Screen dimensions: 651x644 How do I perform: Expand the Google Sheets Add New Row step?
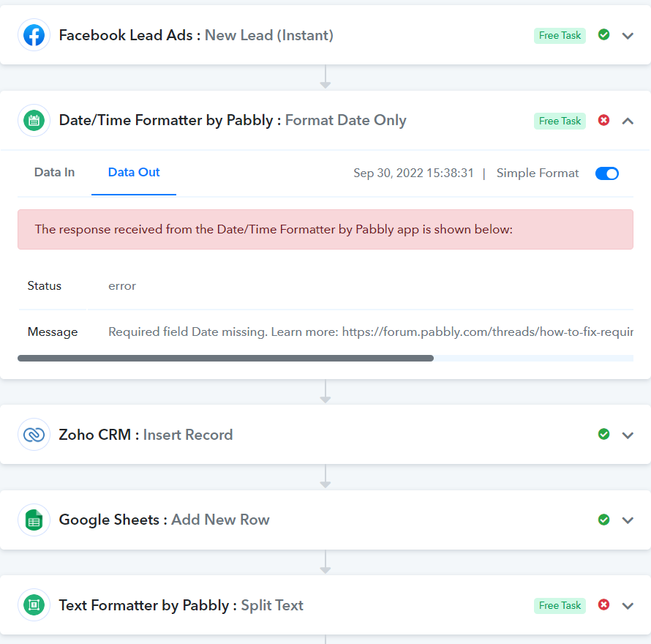click(x=628, y=520)
